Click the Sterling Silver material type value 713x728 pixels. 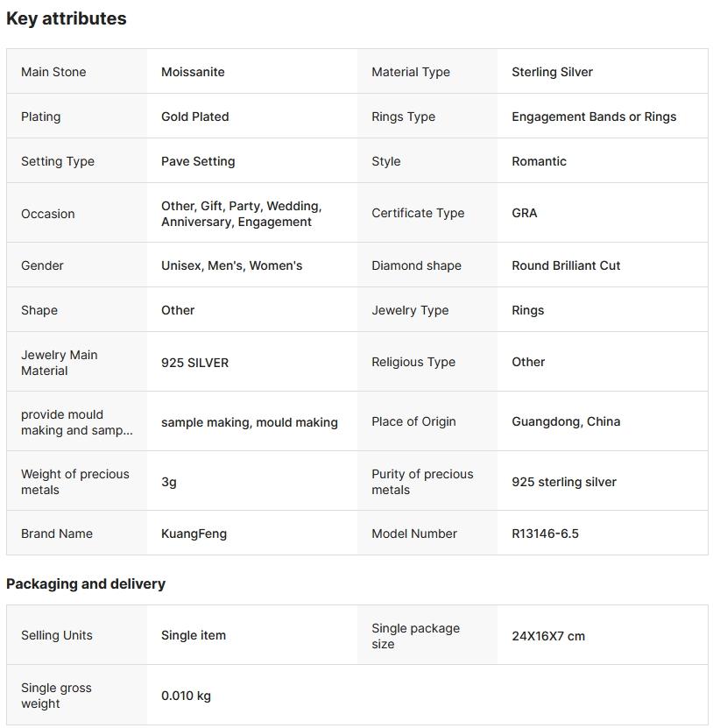pos(552,72)
